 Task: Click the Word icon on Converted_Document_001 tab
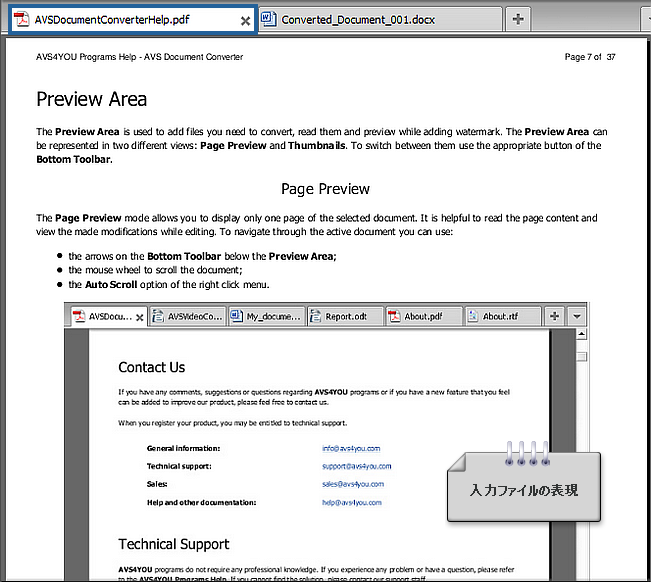pos(268,19)
